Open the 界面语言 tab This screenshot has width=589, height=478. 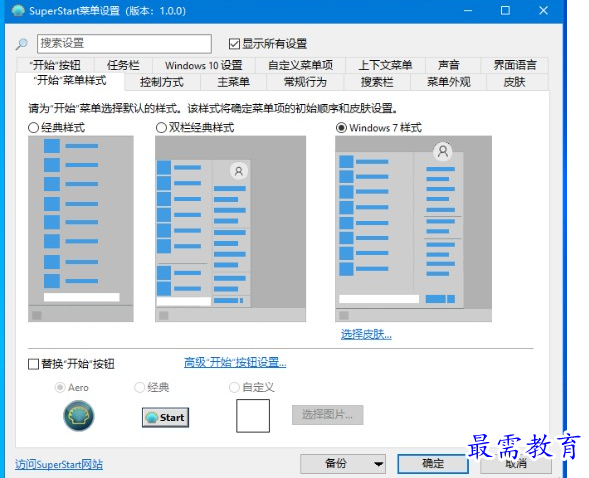pos(515,65)
